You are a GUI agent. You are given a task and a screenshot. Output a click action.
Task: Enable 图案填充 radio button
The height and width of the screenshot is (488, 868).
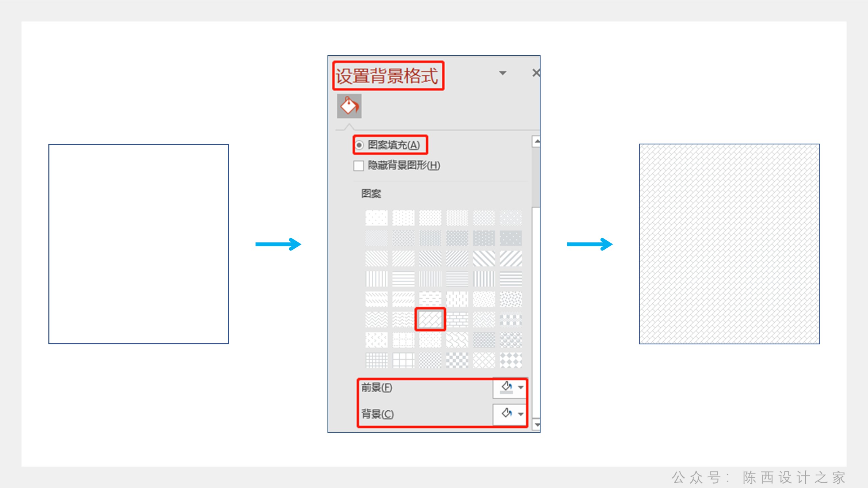359,144
